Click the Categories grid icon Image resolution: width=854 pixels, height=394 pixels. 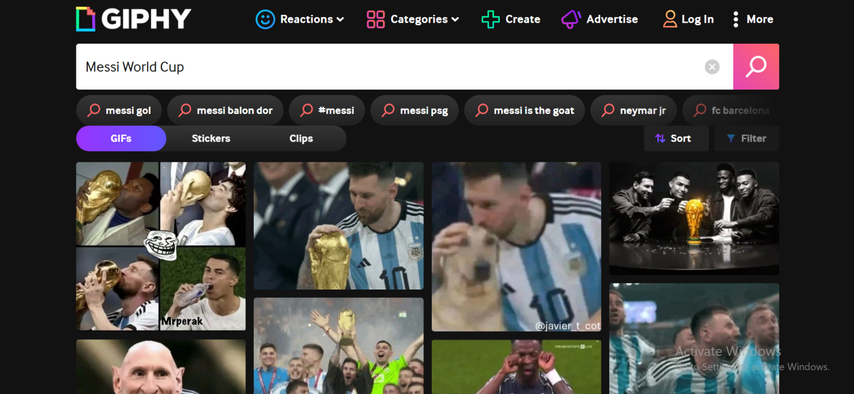pos(376,19)
